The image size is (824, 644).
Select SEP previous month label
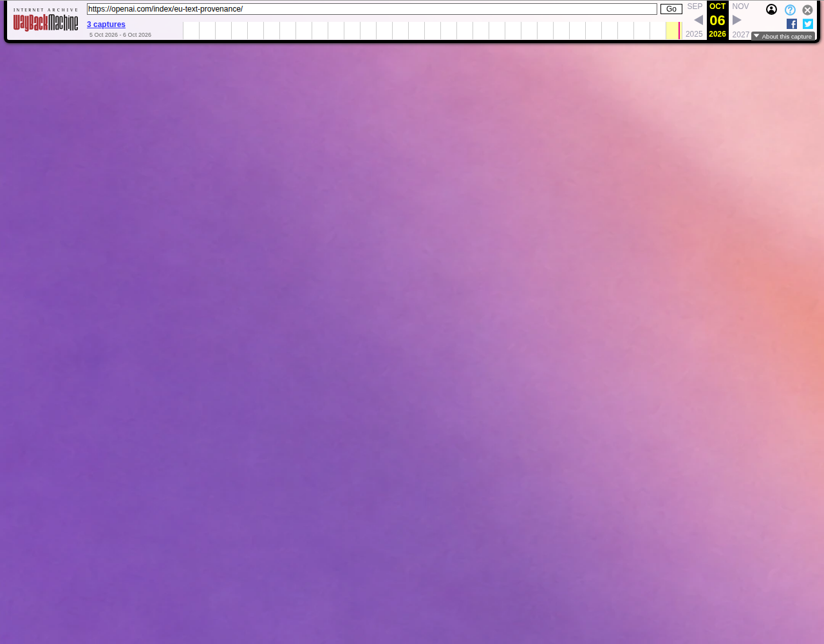pos(695,6)
